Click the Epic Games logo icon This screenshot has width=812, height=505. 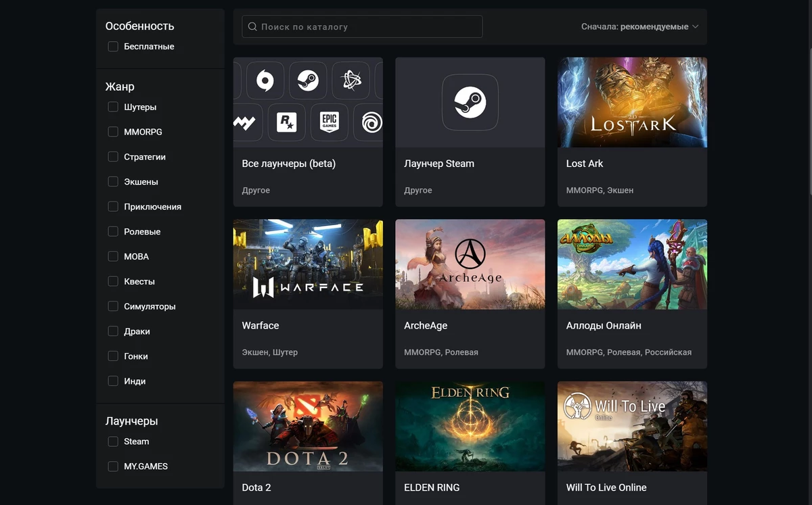point(330,122)
